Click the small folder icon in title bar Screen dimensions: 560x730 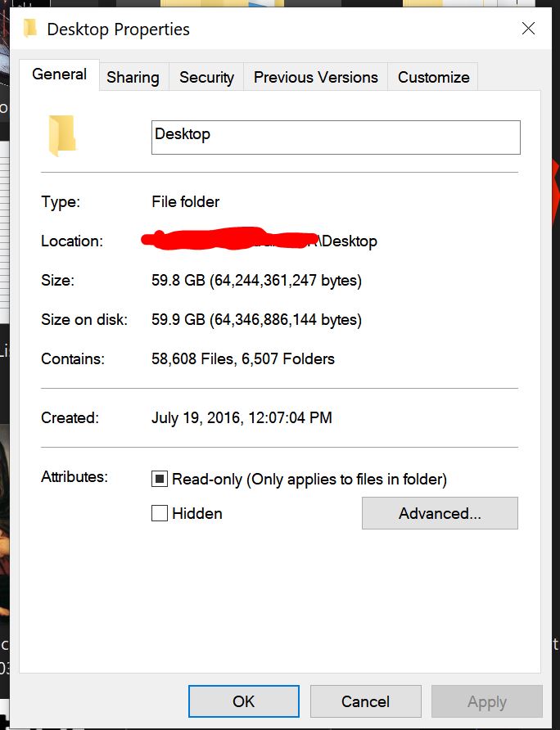[30, 28]
